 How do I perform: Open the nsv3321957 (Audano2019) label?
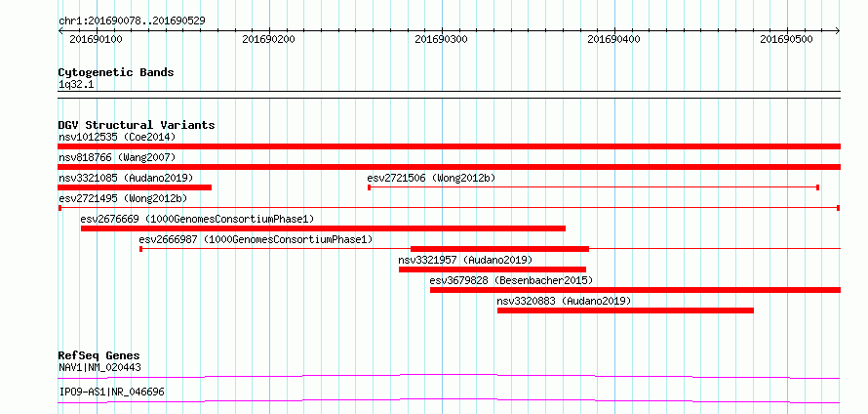[x=465, y=260]
